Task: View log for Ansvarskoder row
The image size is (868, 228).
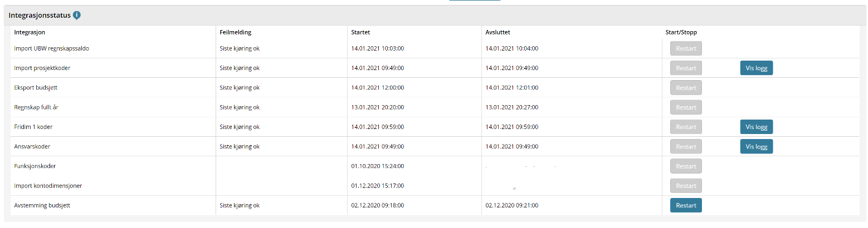Action: [x=757, y=146]
